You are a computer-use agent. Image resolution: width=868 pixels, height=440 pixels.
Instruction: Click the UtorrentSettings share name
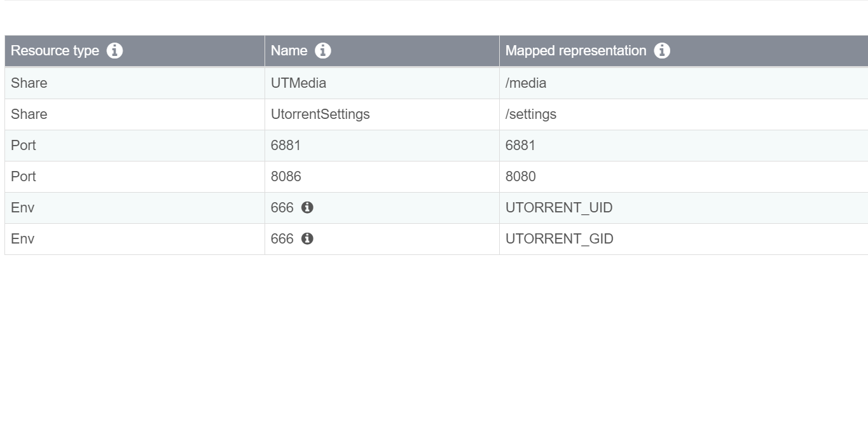pyautogui.click(x=320, y=114)
